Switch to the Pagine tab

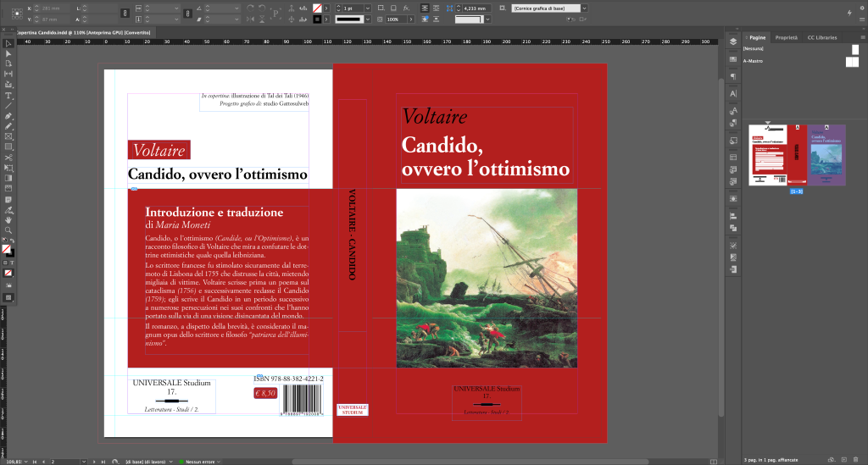[757, 37]
